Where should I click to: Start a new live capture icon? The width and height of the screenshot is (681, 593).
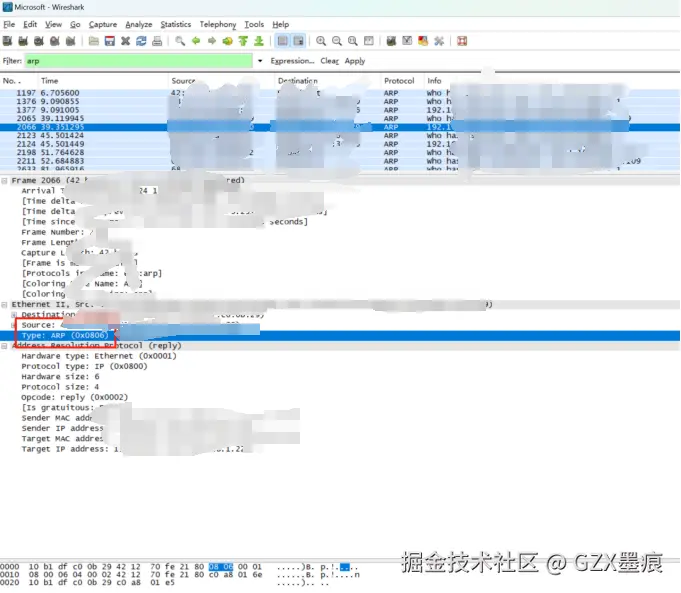point(39,41)
